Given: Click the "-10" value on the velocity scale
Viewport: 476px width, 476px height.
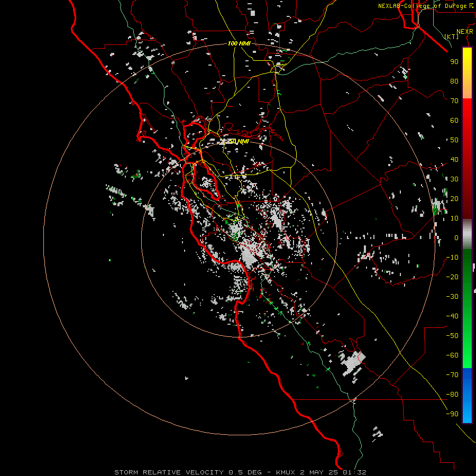Looking at the screenshot, I should (452, 258).
